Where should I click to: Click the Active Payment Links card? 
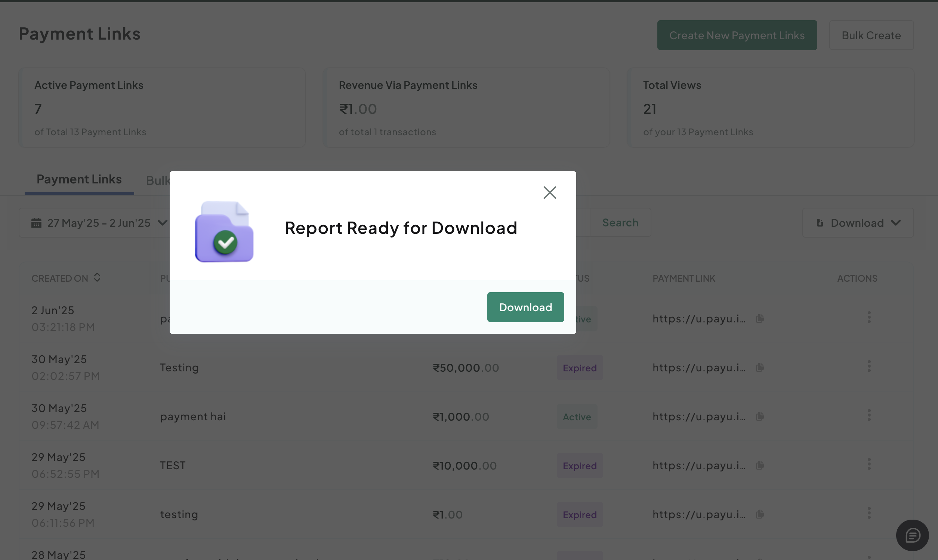(162, 108)
